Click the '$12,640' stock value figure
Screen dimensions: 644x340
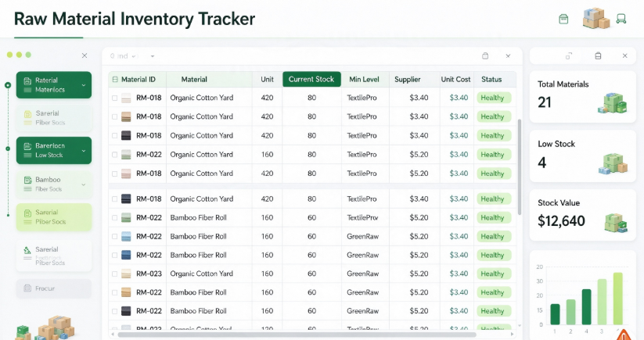pyautogui.click(x=561, y=221)
